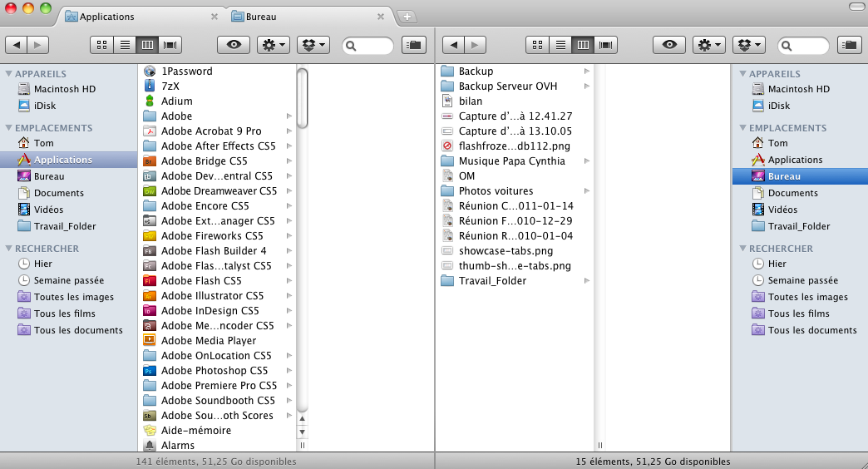Select the 7zX app icon

pyautogui.click(x=150, y=86)
